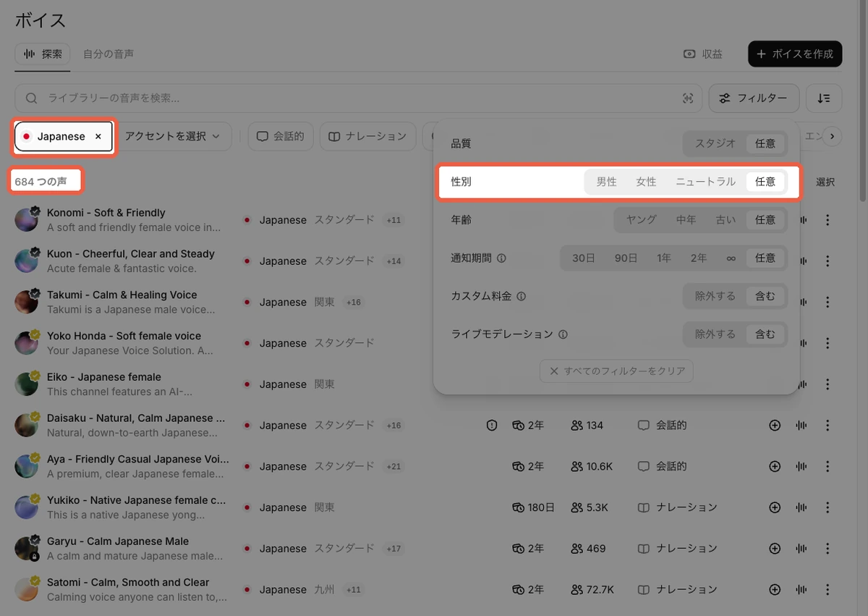
Task: Set notice period to 90日
Action: pyautogui.click(x=626, y=258)
